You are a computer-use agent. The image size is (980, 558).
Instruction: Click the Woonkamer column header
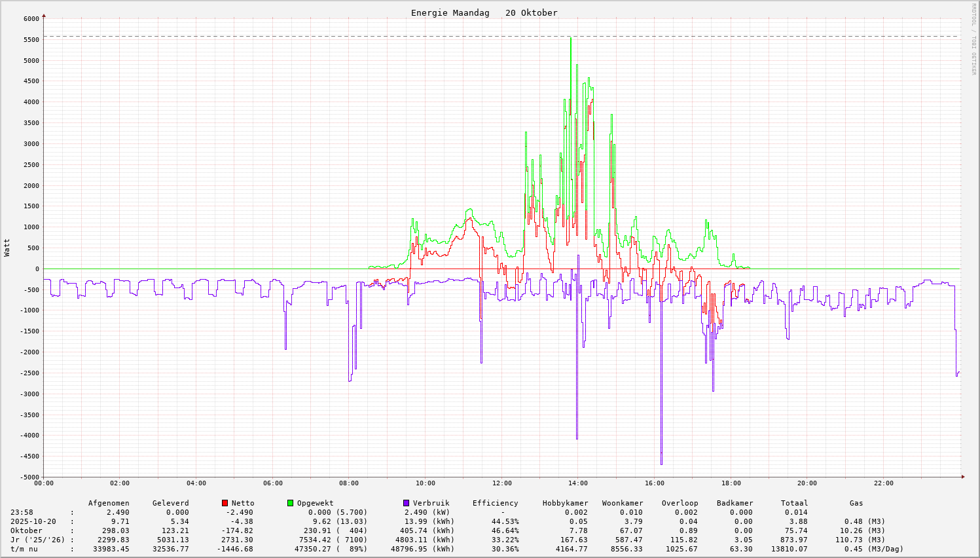[x=622, y=503]
